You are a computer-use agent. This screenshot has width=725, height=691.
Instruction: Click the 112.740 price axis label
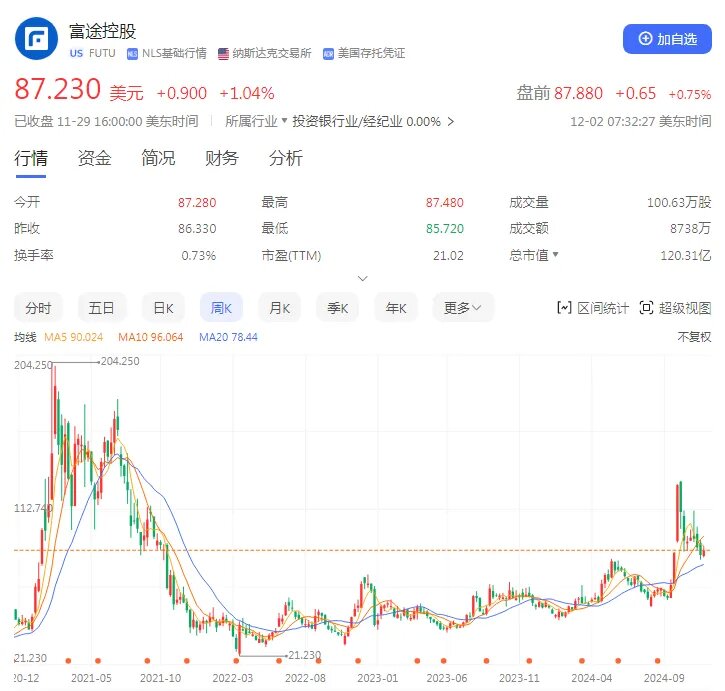(x=33, y=508)
